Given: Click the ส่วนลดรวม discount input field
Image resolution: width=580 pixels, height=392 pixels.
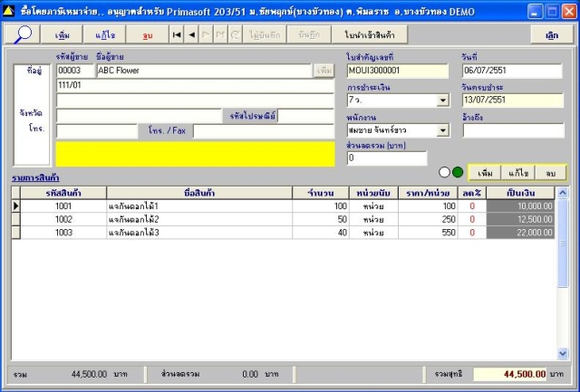Looking at the screenshot, I should (385, 158).
